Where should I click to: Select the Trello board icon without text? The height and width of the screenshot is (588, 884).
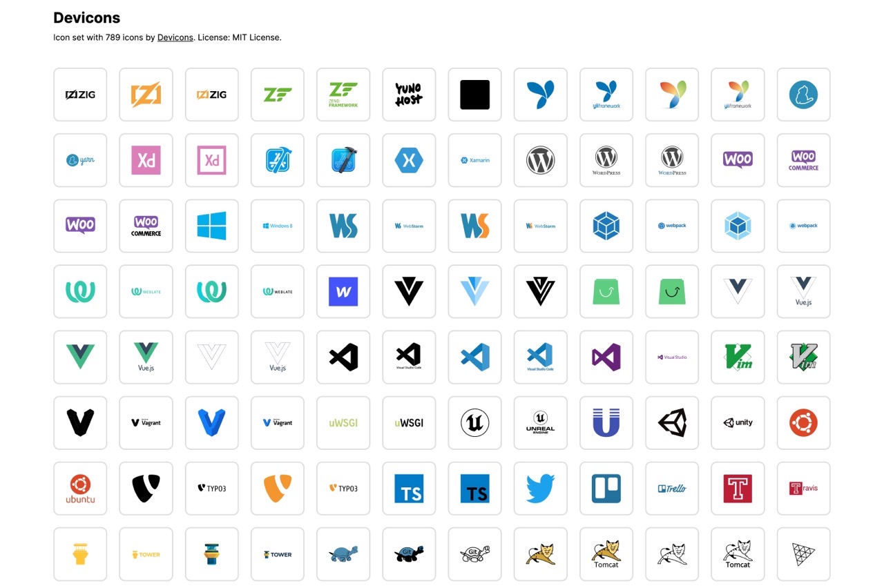(606, 489)
